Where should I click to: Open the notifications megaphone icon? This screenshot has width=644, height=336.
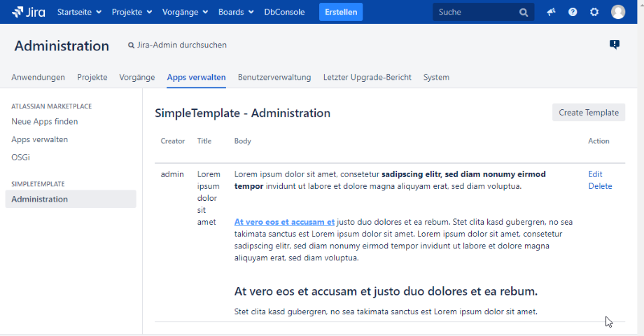point(551,12)
